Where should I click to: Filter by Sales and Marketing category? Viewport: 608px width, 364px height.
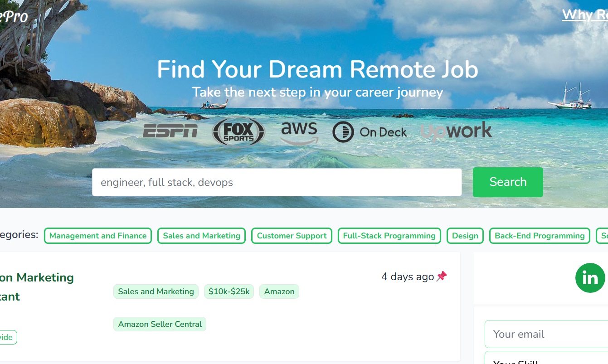[202, 236]
